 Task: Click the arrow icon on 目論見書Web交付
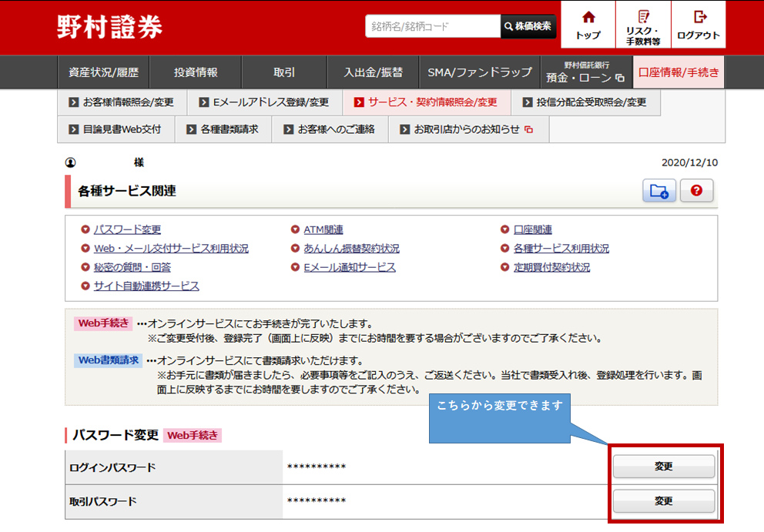click(x=74, y=129)
